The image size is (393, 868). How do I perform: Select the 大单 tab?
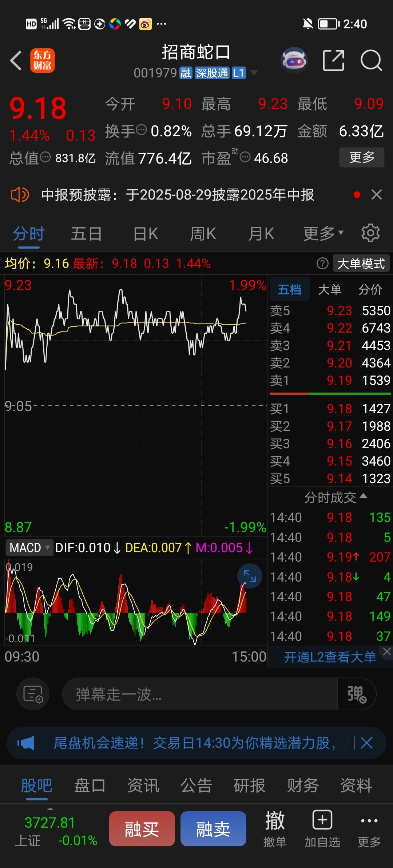(x=330, y=289)
